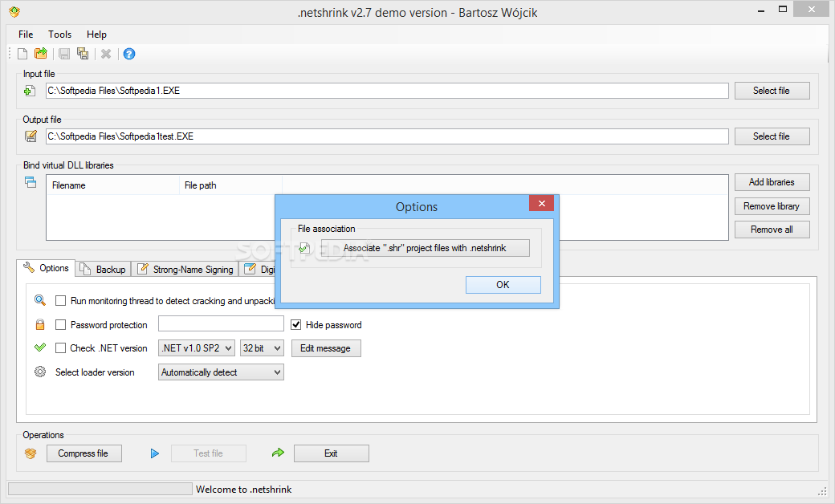
Task: Click the New project toolbar icon
Action: tap(22, 54)
